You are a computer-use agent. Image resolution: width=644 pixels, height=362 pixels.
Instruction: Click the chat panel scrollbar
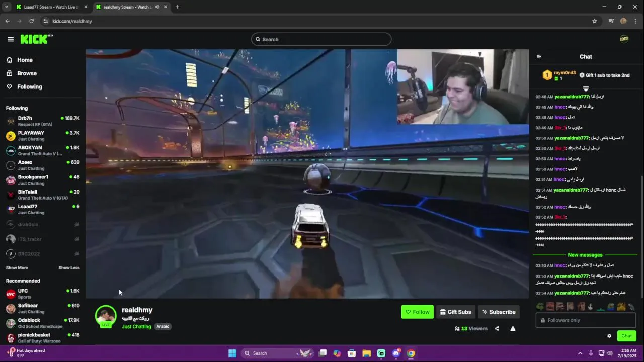pos(641,236)
